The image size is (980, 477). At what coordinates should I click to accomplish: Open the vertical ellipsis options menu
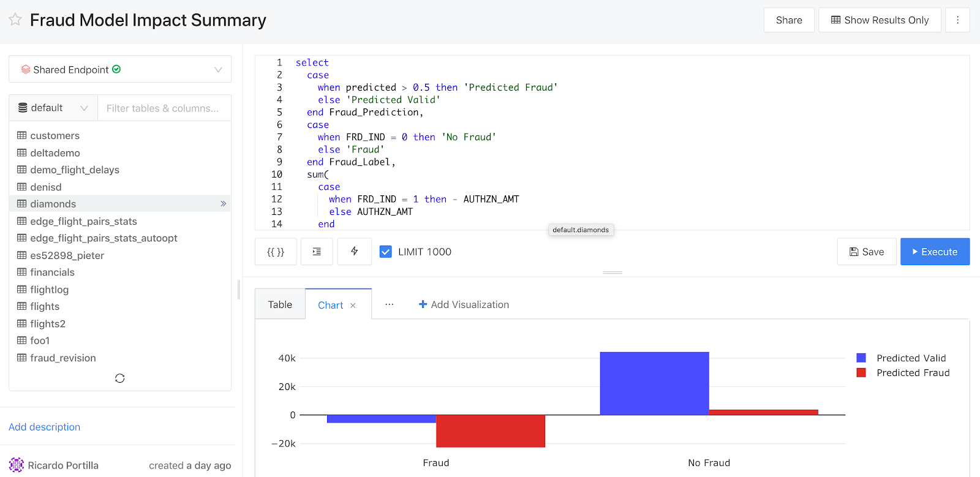click(957, 20)
